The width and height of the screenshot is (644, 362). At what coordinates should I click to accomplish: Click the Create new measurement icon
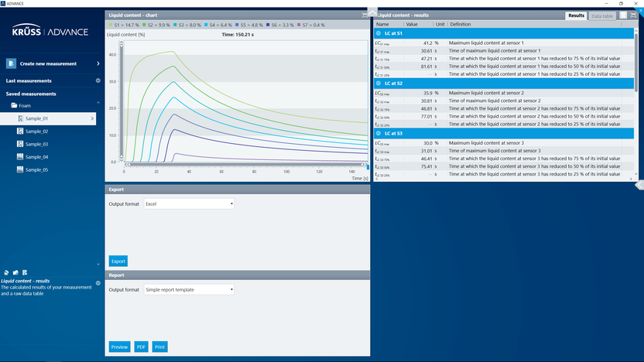pos(12,63)
